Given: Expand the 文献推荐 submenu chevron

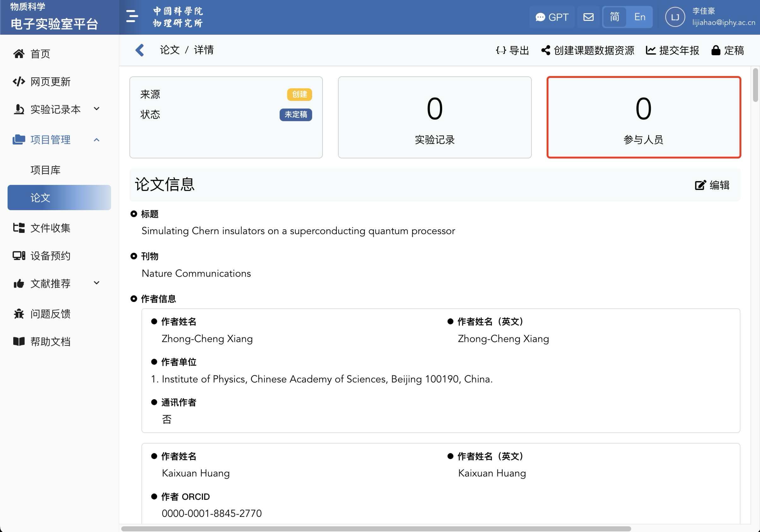Looking at the screenshot, I should pos(96,283).
